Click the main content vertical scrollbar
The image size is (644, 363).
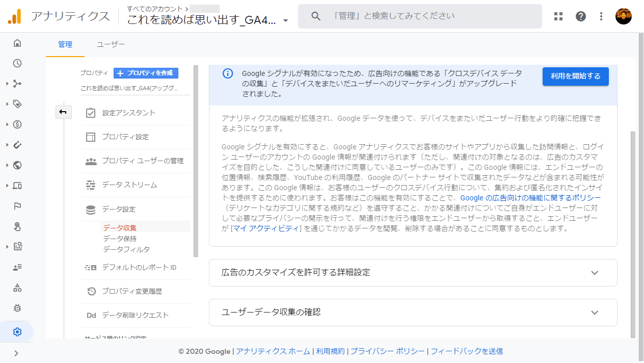click(x=633, y=234)
